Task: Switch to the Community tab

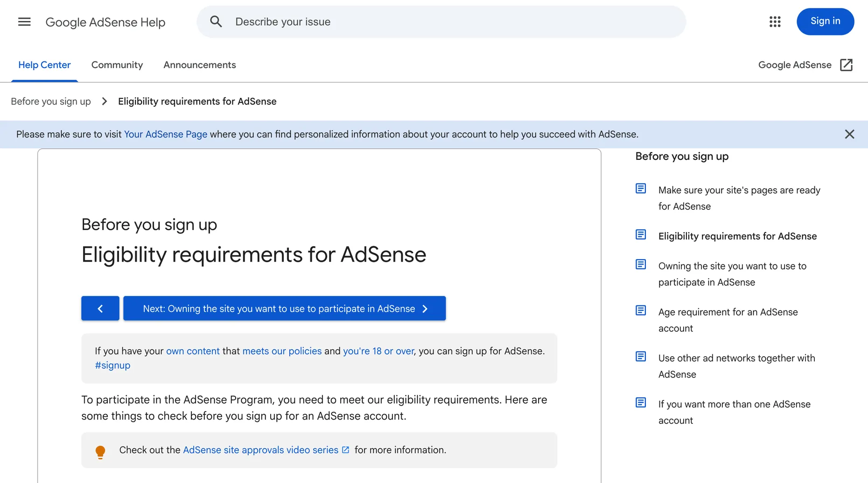Action: (117, 65)
